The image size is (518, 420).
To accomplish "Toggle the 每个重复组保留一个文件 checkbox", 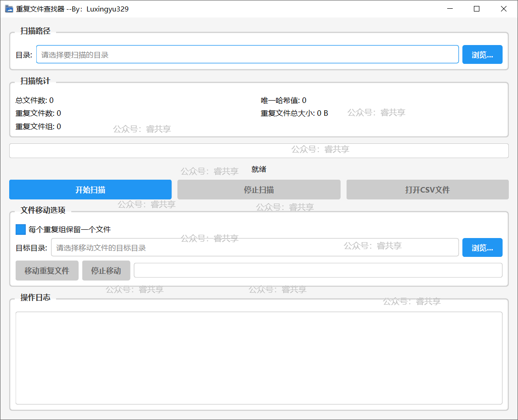I will click(x=21, y=229).
